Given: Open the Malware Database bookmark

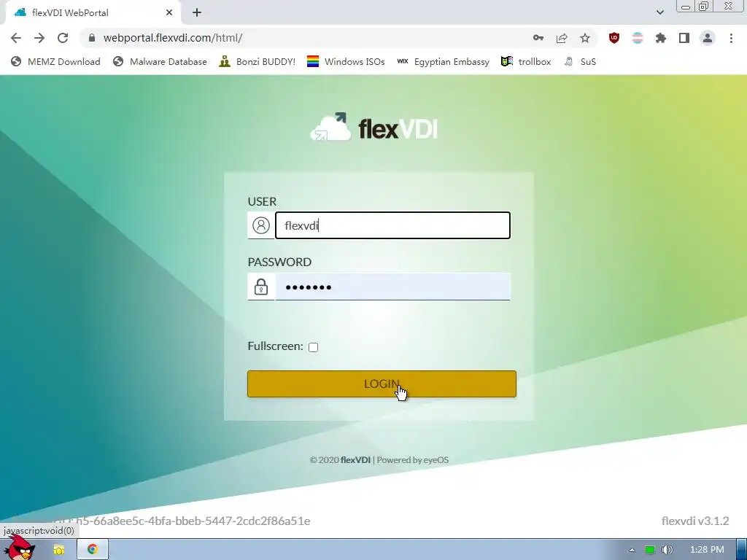Looking at the screenshot, I should [160, 61].
